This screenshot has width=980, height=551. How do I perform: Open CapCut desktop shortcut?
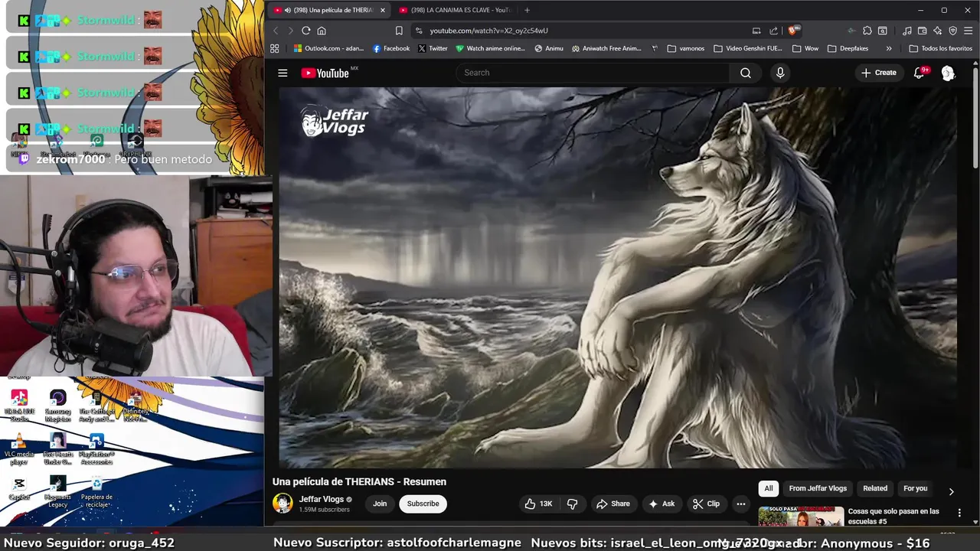pyautogui.click(x=19, y=490)
